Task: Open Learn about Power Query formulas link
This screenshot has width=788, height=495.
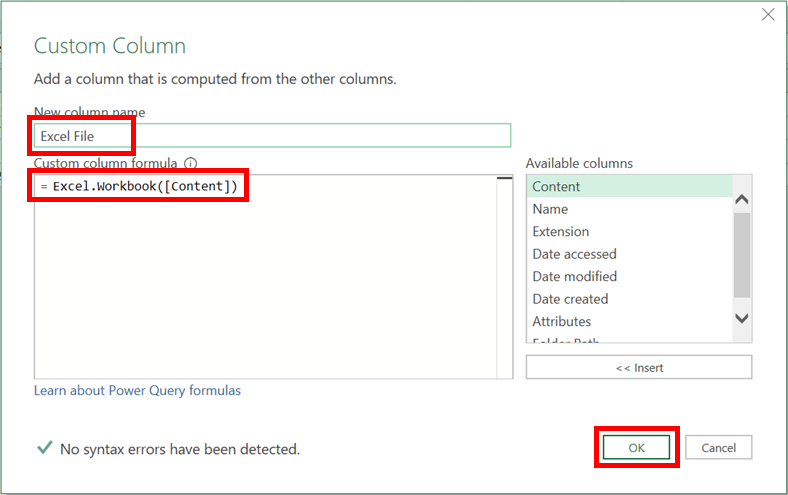Action: point(137,391)
